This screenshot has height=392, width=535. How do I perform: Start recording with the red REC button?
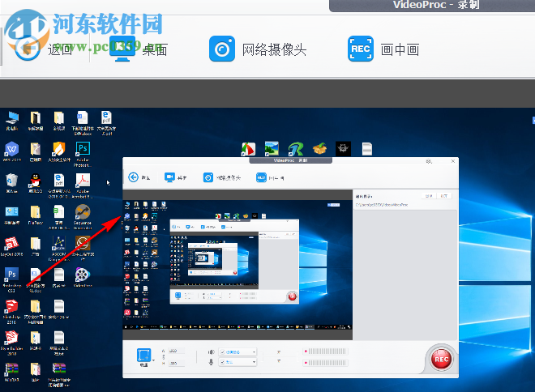click(441, 359)
